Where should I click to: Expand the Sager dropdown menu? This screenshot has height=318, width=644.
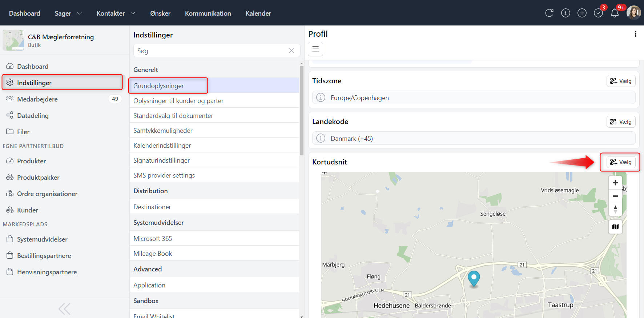coord(68,13)
